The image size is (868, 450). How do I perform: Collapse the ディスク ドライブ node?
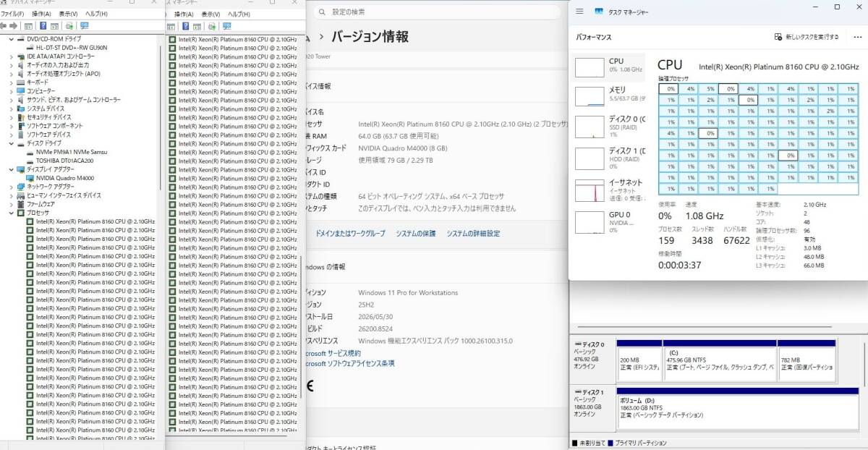click(11, 143)
